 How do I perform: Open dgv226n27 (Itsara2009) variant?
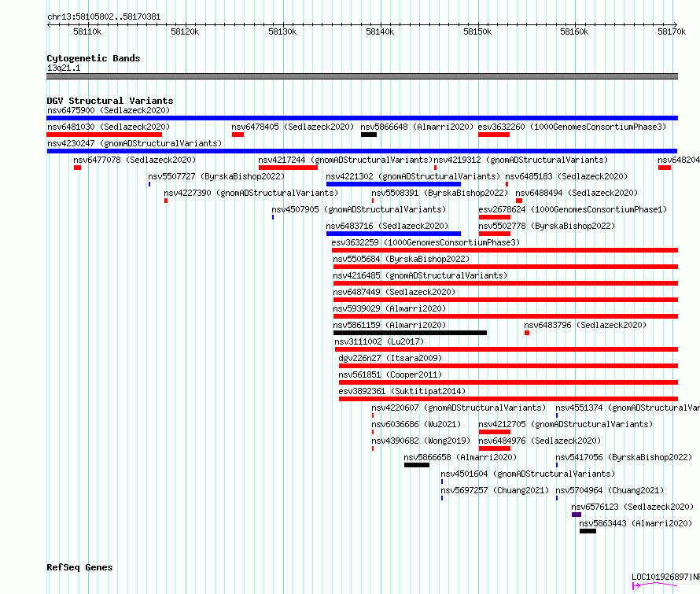[x=390, y=358]
